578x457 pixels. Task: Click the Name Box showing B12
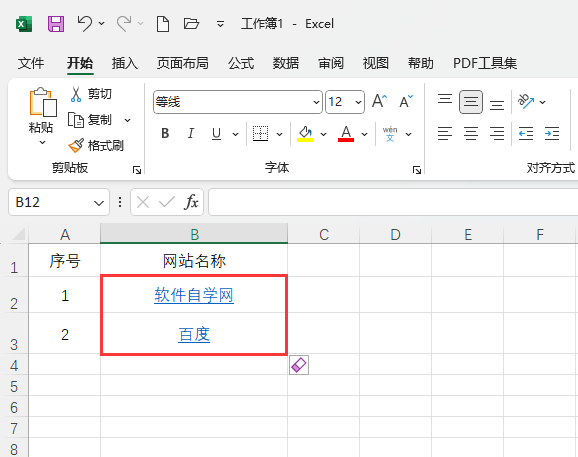(x=59, y=202)
